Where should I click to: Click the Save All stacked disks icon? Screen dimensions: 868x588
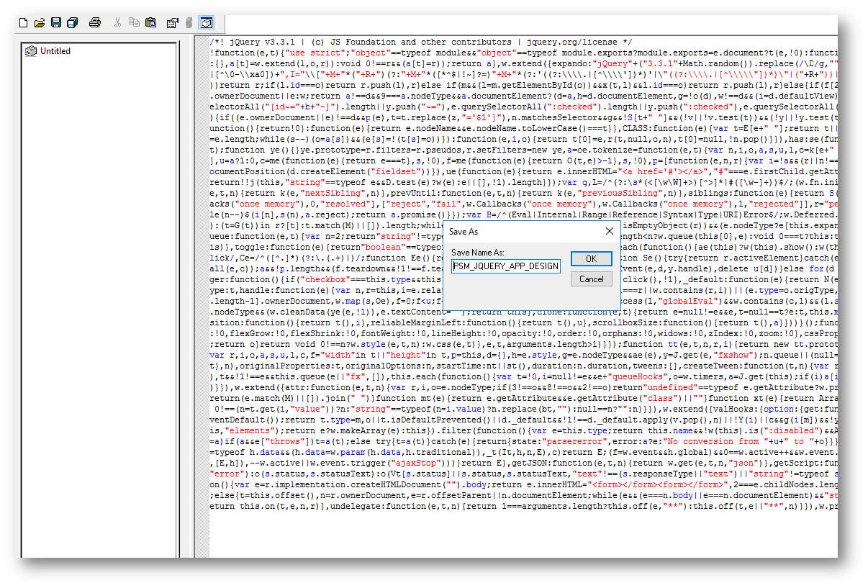coord(72,23)
